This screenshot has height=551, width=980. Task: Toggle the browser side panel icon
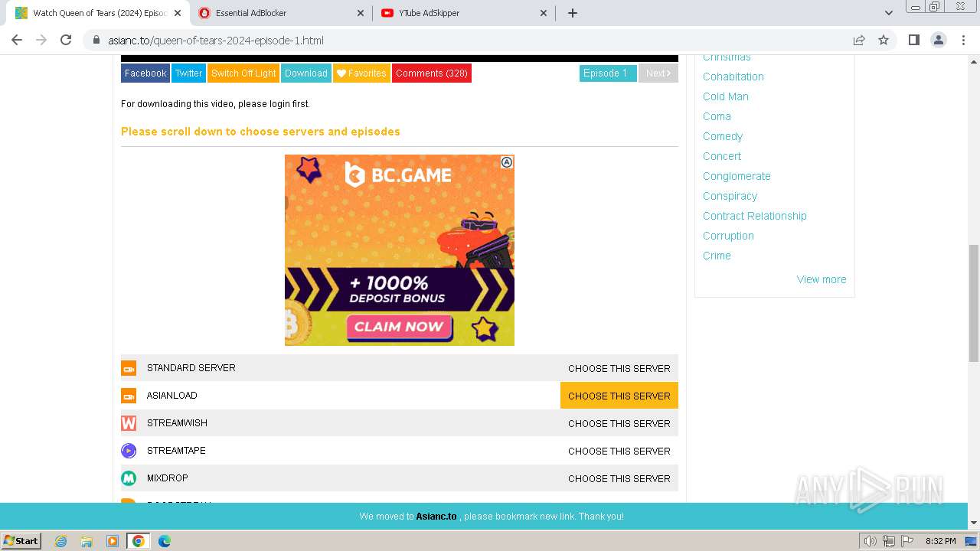913,40
